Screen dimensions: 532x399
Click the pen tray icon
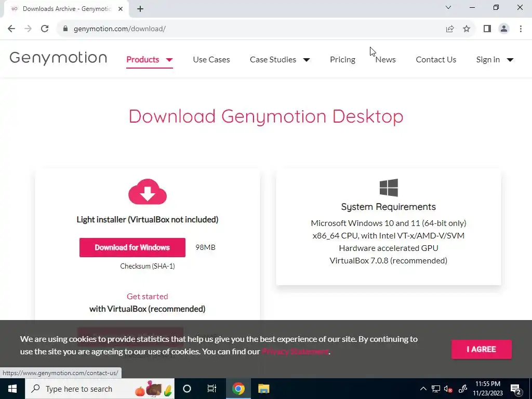click(463, 389)
